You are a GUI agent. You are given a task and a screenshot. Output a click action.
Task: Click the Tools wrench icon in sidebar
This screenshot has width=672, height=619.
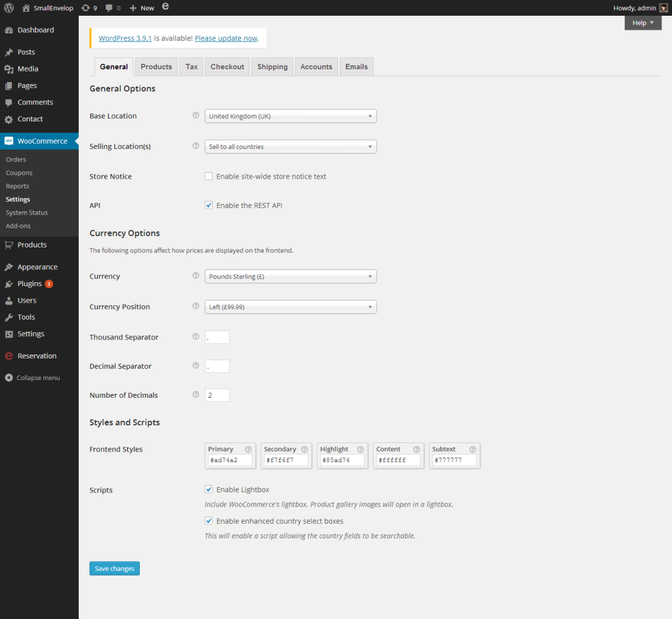click(x=9, y=317)
